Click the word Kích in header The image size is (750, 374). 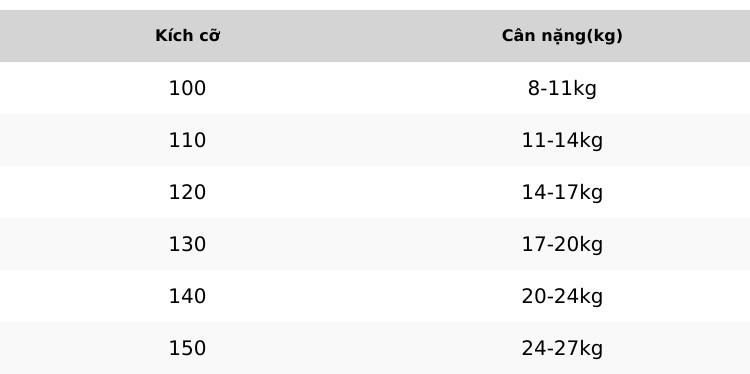[x=171, y=36]
